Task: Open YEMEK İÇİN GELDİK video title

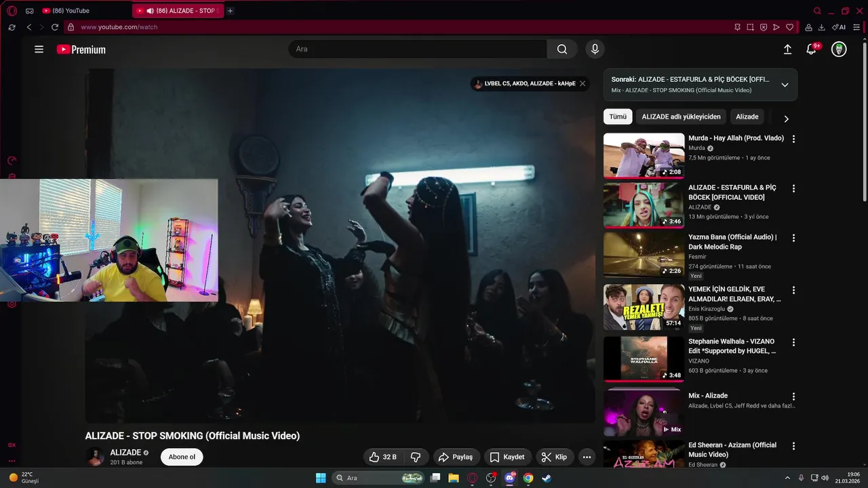Action: tap(734, 294)
